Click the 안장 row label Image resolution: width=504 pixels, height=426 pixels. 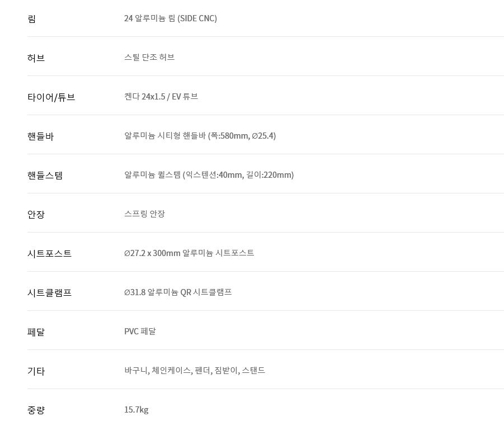[36, 214]
